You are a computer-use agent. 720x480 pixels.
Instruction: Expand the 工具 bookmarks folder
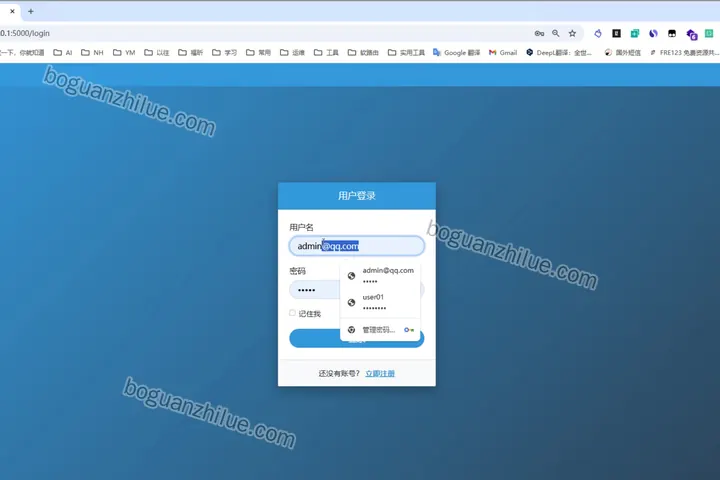pos(326,53)
